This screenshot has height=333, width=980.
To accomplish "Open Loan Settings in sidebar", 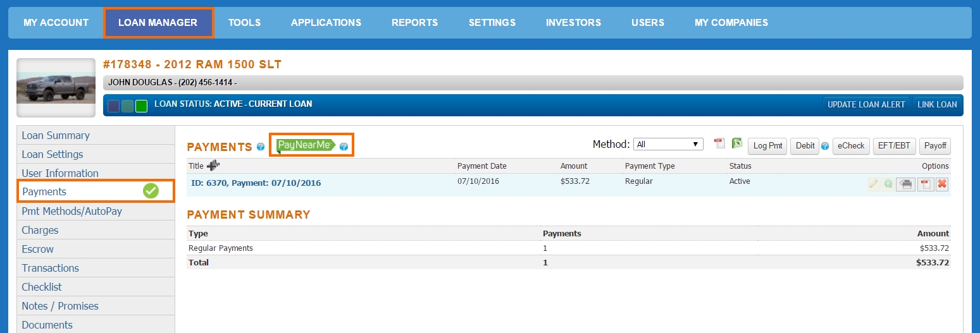I will 96,154.
